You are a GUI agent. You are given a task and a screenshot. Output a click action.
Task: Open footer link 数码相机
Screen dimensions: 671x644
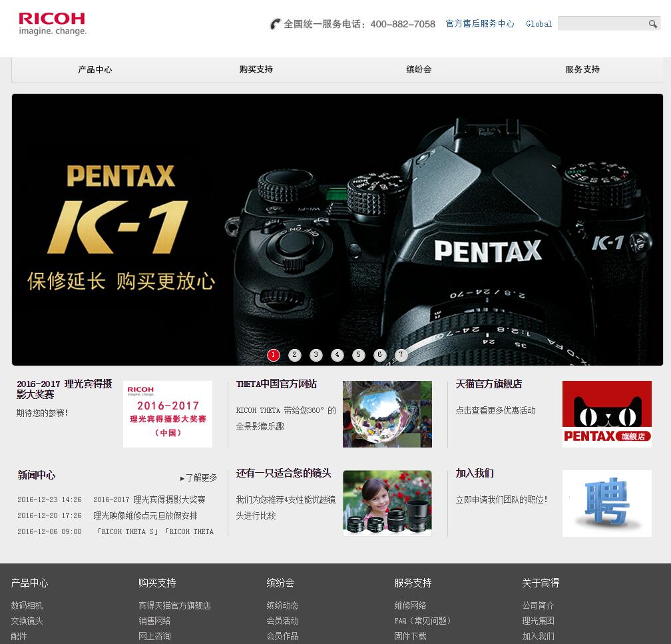27,605
